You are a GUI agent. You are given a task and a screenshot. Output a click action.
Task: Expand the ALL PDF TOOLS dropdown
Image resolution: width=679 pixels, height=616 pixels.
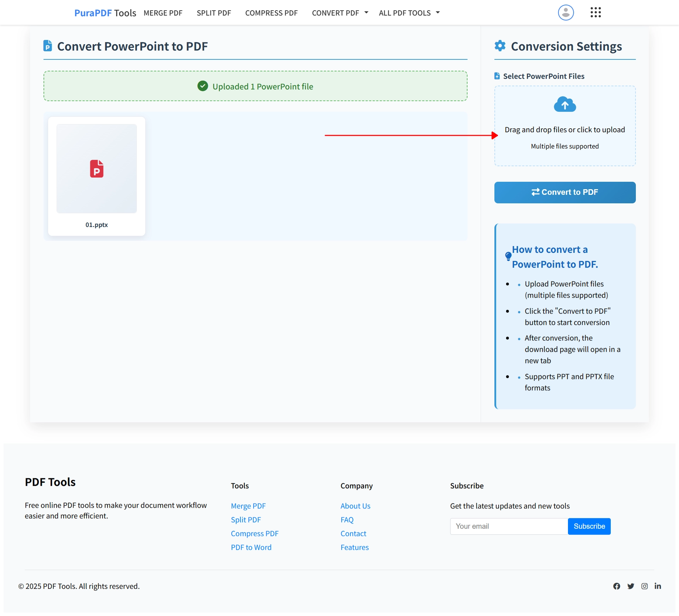click(x=409, y=13)
